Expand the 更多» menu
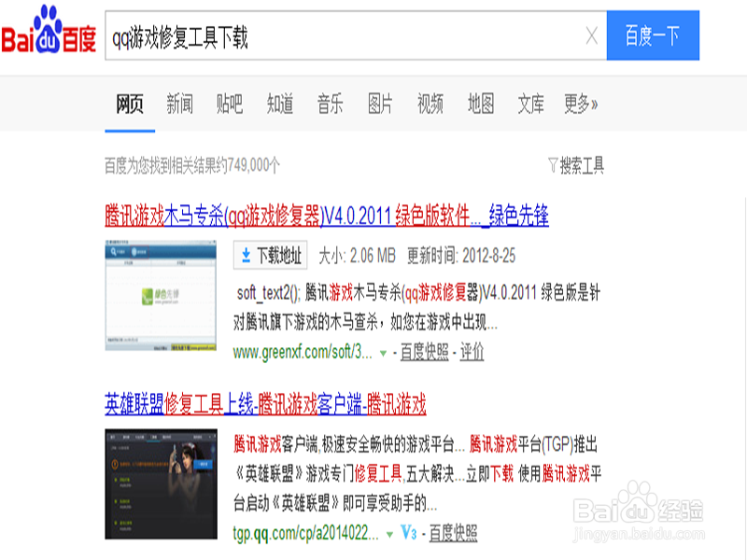The image size is (747, 560). click(581, 104)
